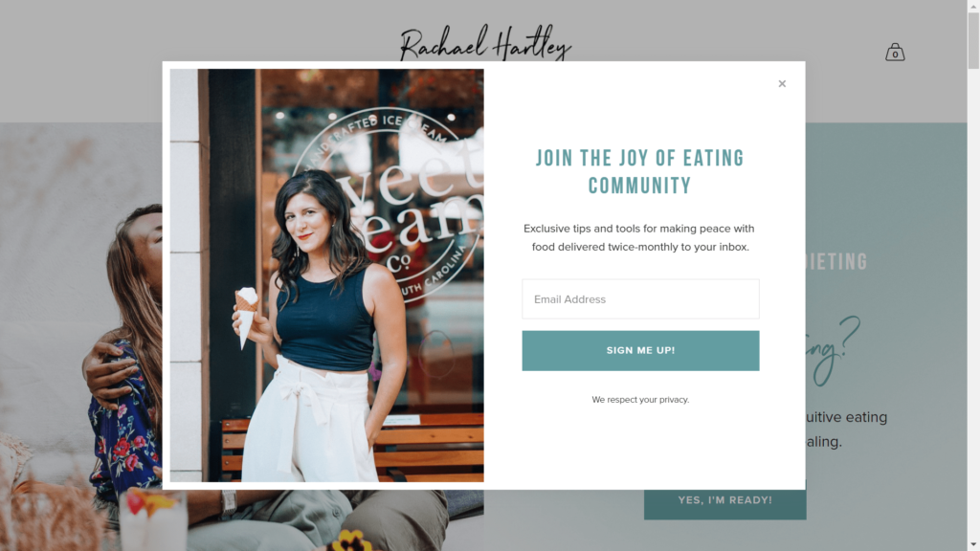Click the Join the Joy of Eating Community heading
This screenshot has width=980, height=551.
640,172
